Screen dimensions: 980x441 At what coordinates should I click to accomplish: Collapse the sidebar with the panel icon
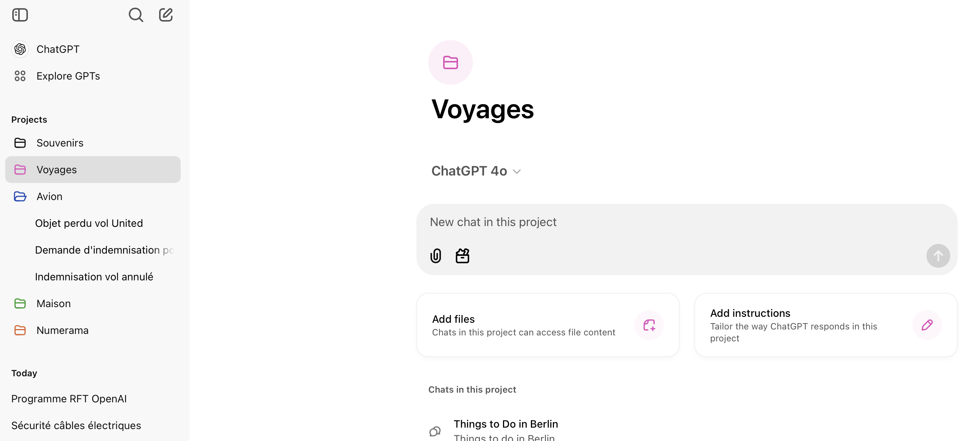[x=20, y=15]
